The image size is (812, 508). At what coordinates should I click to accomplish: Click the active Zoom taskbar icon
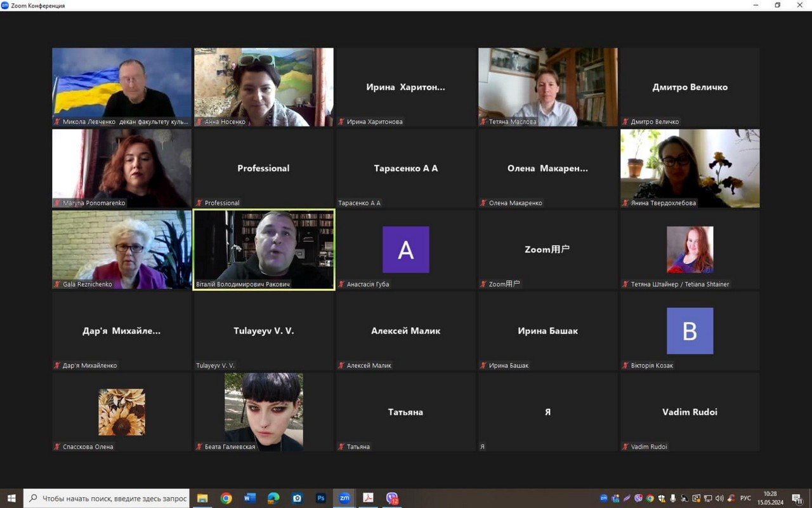pyautogui.click(x=344, y=498)
